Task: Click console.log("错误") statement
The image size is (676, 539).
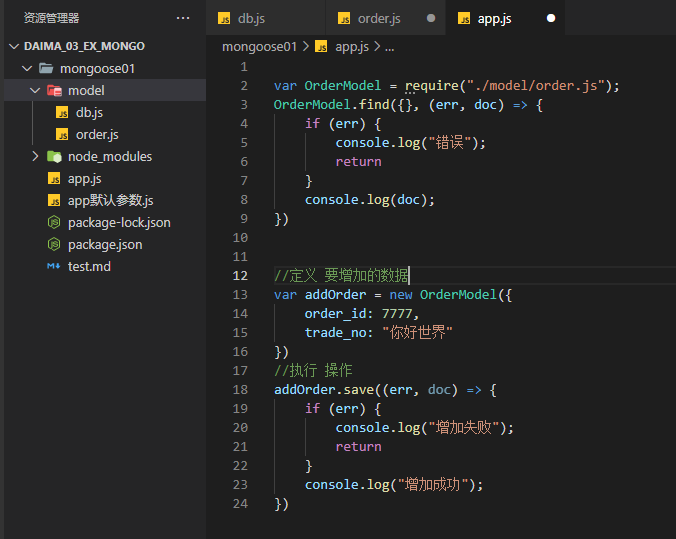Action: point(410,143)
